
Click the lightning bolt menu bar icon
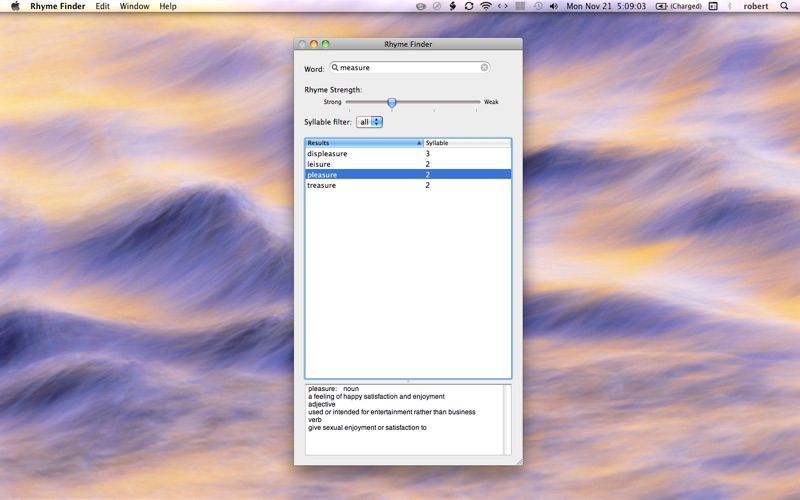pos(453,6)
